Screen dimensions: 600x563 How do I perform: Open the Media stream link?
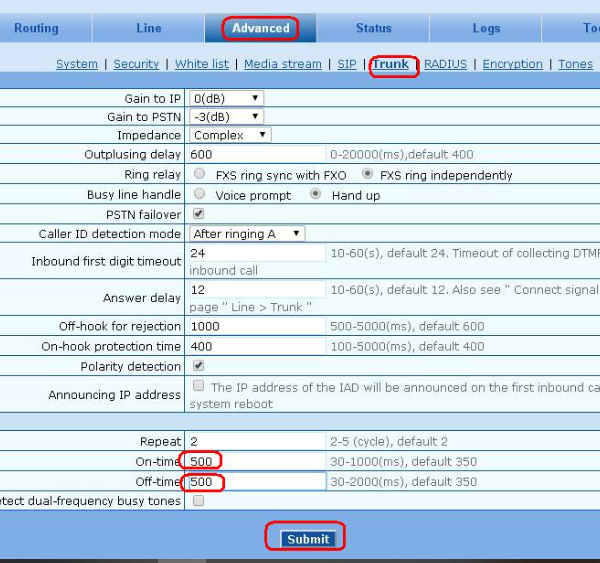(x=283, y=64)
